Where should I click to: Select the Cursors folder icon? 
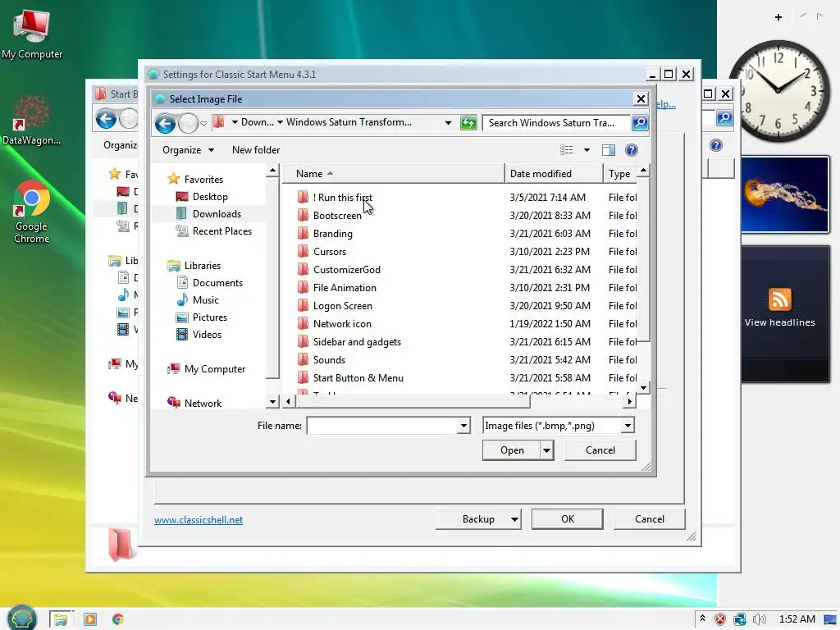click(303, 251)
